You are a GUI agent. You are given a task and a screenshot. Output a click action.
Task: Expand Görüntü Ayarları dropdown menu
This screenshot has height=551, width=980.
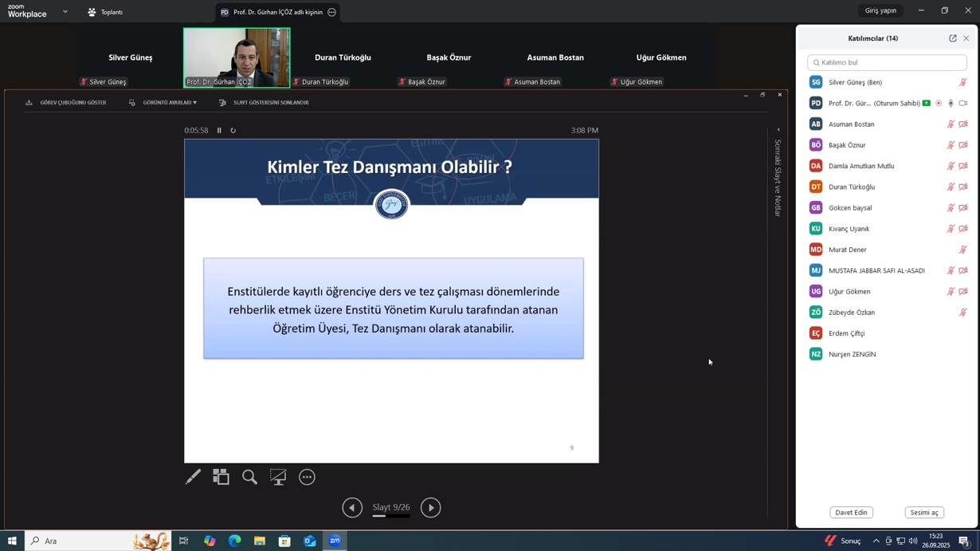click(163, 103)
